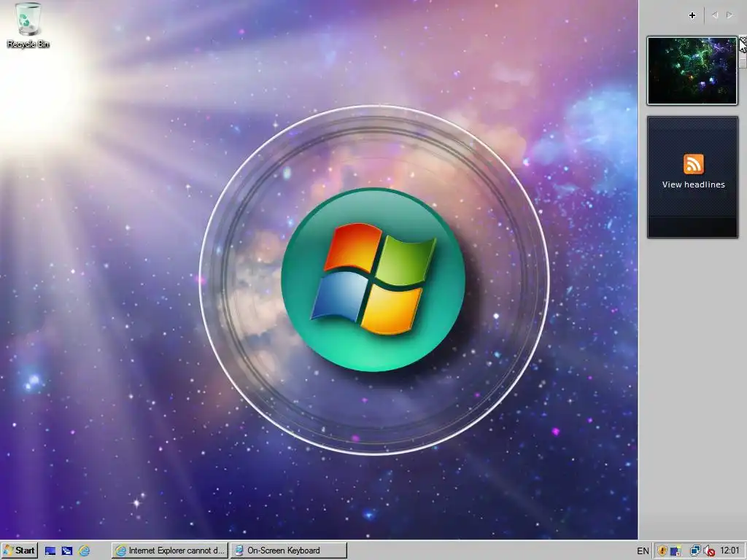Click the 12:01 taskbar clock
747x560 pixels.
coord(729,551)
